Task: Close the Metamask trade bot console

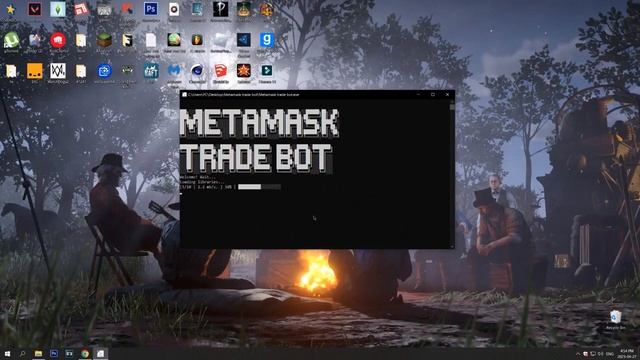Action: point(447,94)
